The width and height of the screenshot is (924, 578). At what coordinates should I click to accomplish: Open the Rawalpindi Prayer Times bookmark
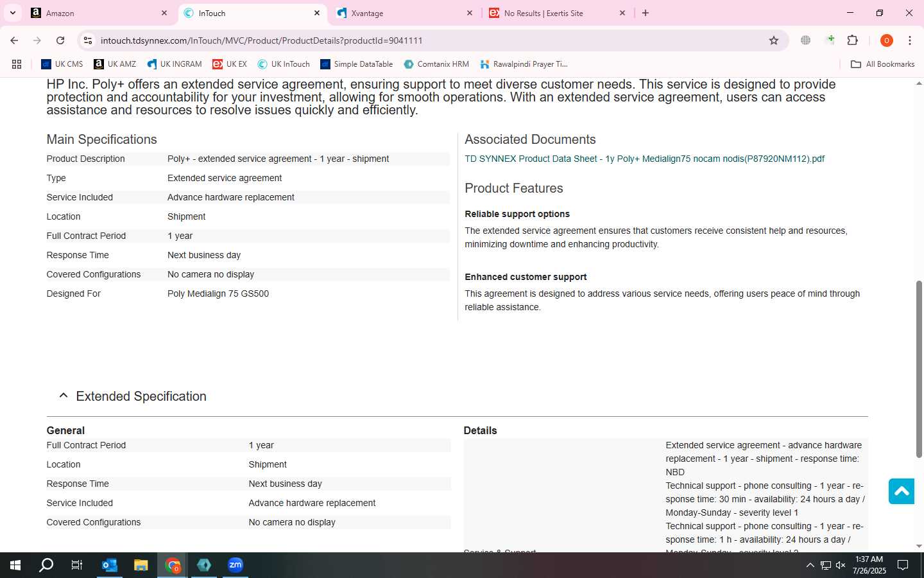click(x=524, y=64)
